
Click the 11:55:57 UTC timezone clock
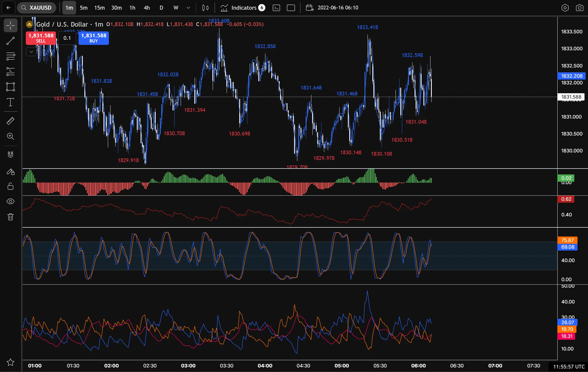pos(569,367)
